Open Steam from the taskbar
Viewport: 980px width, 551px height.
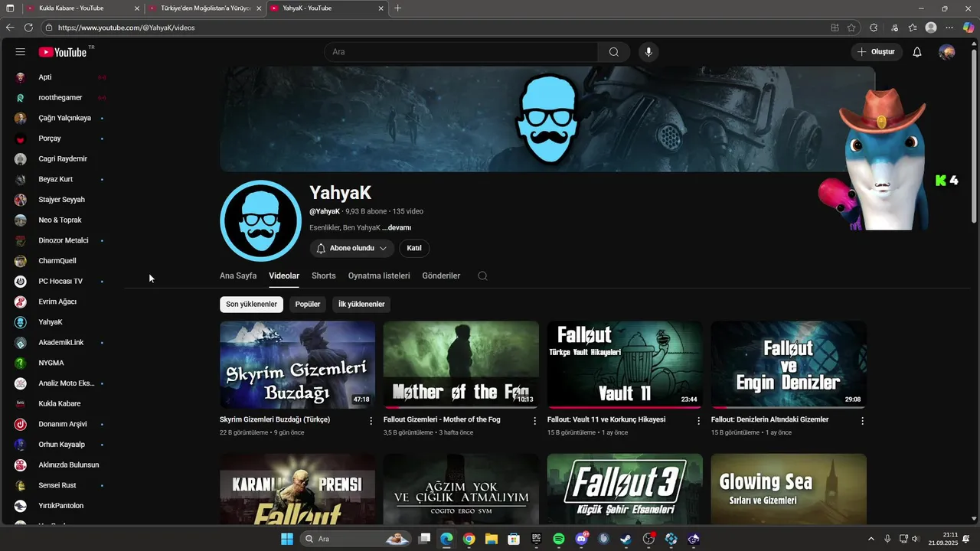pos(626,539)
